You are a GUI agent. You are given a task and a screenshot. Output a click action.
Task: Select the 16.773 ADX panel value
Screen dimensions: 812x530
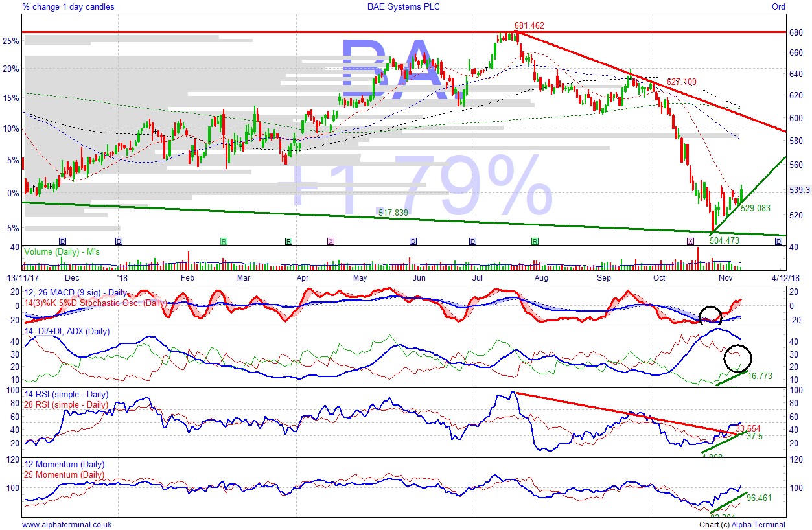tap(760, 376)
